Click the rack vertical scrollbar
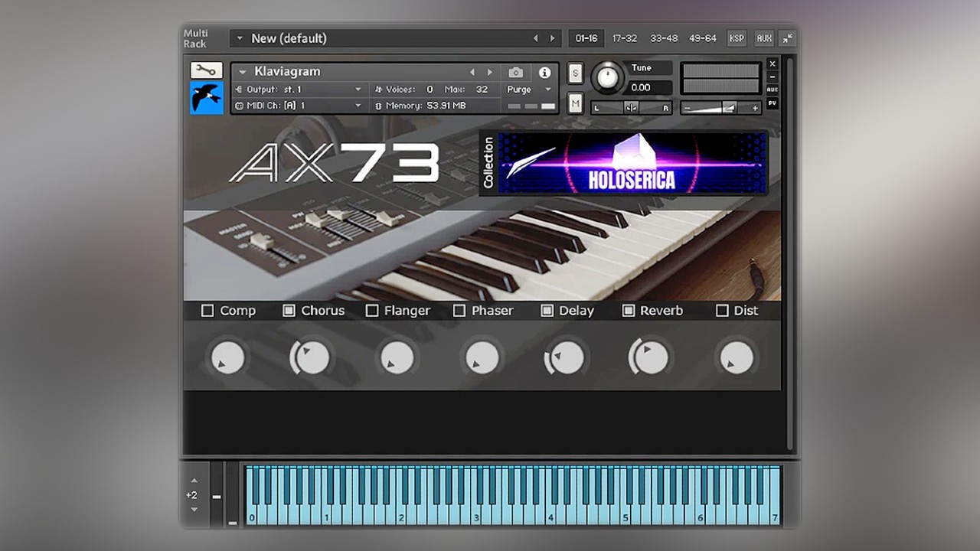Image resolution: width=980 pixels, height=551 pixels. pyautogui.click(x=789, y=253)
